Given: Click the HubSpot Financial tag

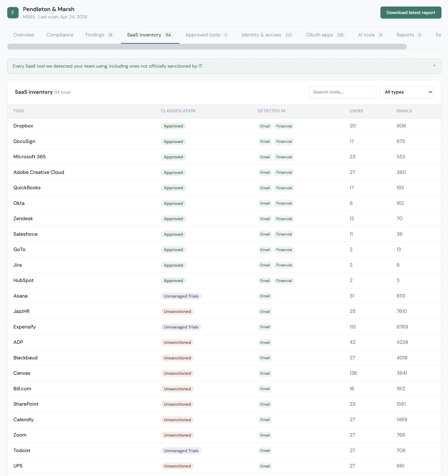Looking at the screenshot, I should click(284, 281).
